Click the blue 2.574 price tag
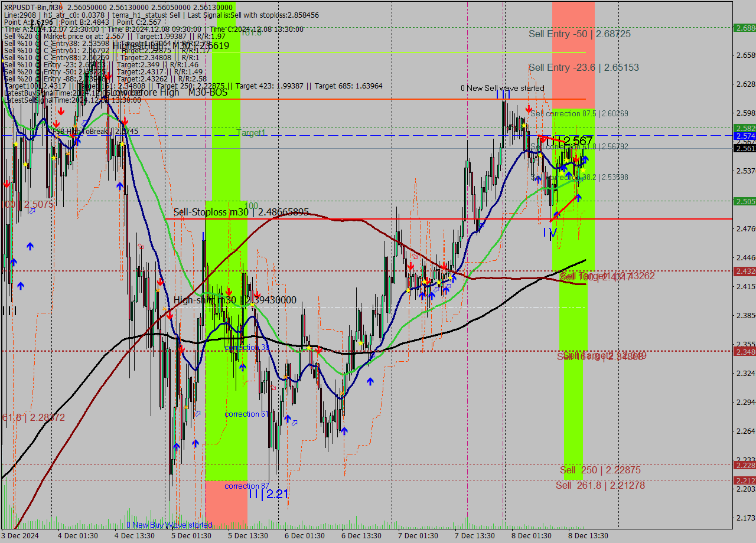 (744, 136)
